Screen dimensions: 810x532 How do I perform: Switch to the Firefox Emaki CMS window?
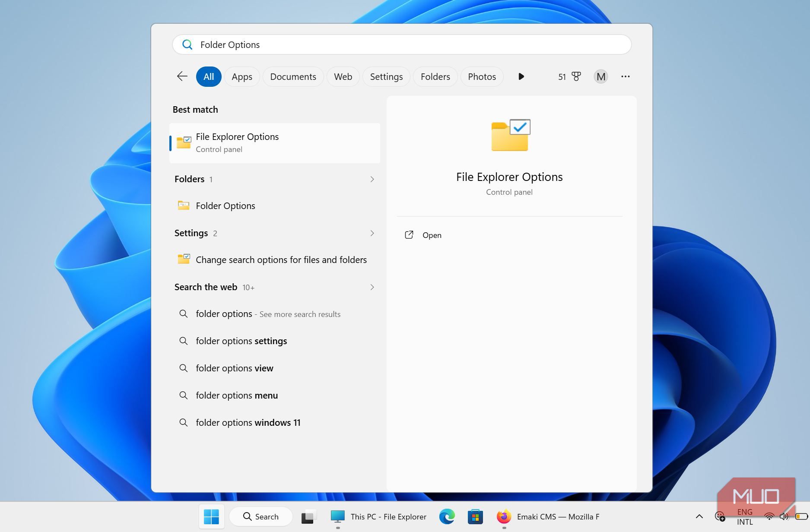tap(548, 516)
